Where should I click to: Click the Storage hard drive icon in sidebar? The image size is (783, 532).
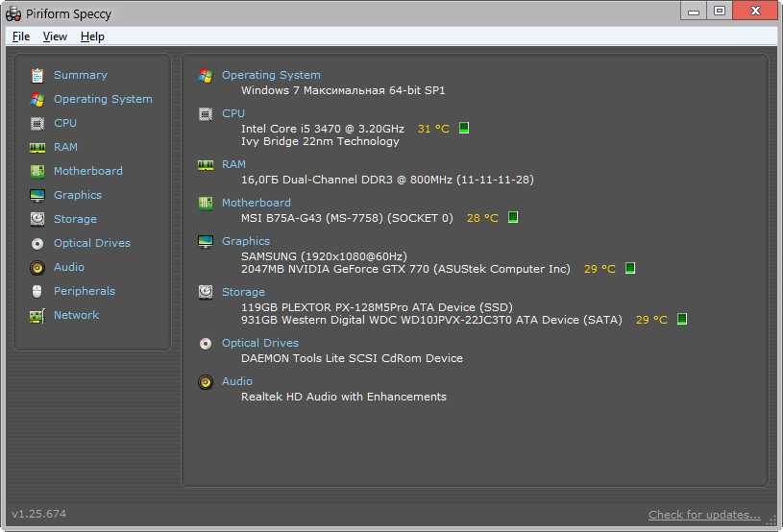(x=37, y=219)
